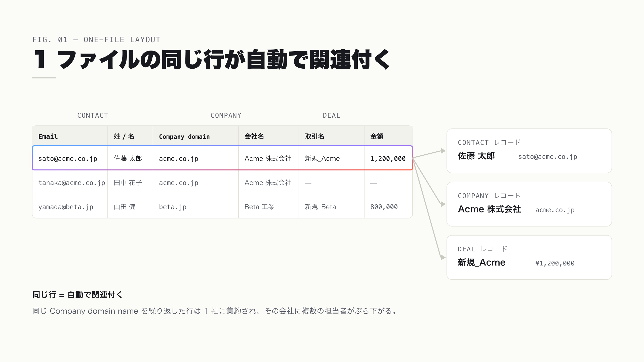The image size is (644, 362).
Task: Click the 姓 / 名 column header
Action: (130, 136)
